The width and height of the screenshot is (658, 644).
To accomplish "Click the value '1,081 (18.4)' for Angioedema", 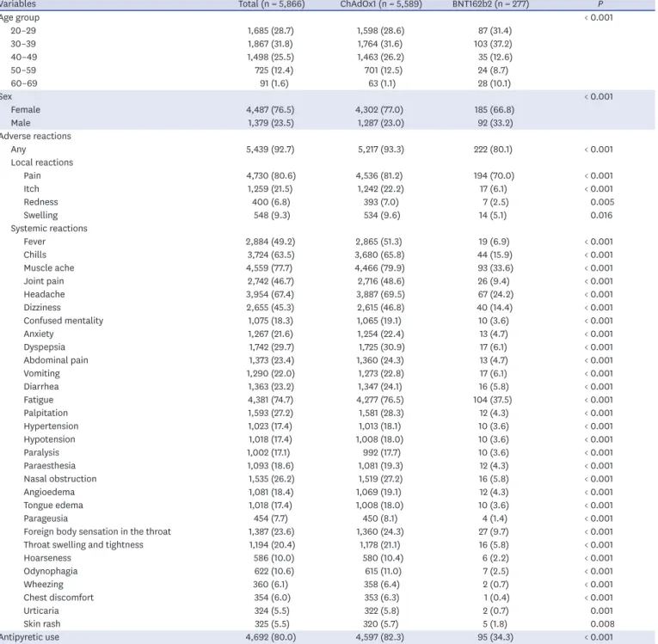I will 271,492.
